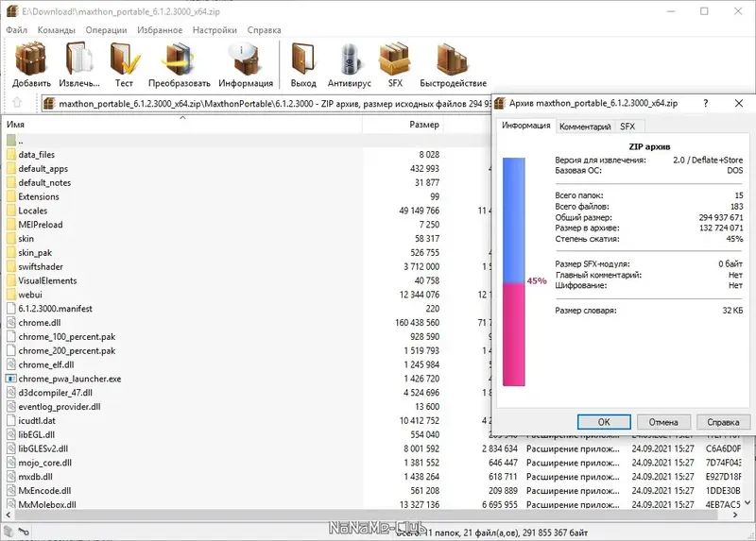
Task: Open the Избранное menu
Action: [x=160, y=30]
